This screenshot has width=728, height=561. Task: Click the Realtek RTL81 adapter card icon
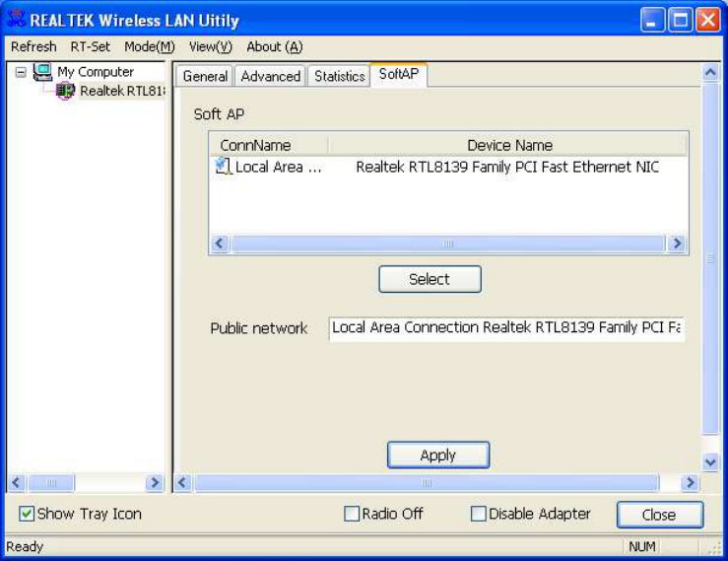65,91
